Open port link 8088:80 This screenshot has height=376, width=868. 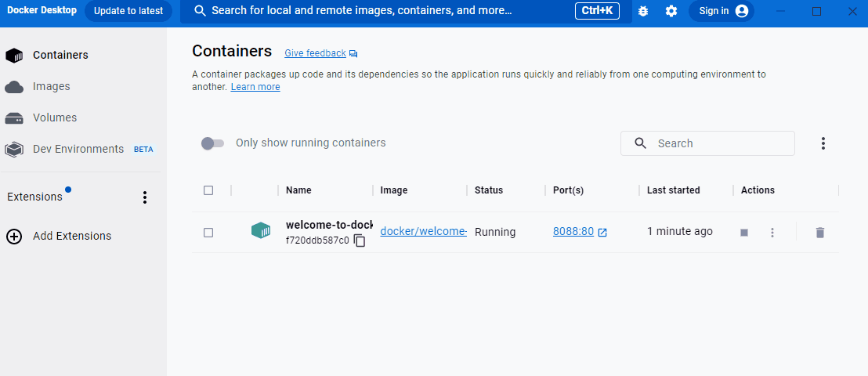point(573,232)
